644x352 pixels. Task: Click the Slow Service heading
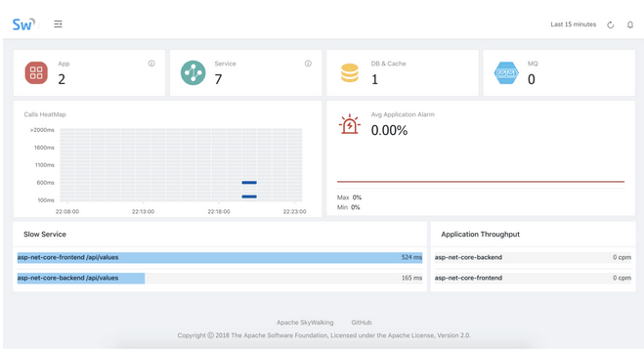pyautogui.click(x=45, y=234)
